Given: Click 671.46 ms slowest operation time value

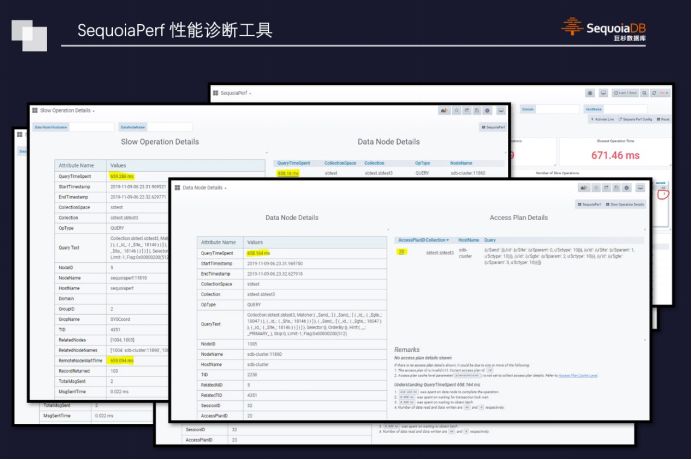Looking at the screenshot, I should 615,155.
